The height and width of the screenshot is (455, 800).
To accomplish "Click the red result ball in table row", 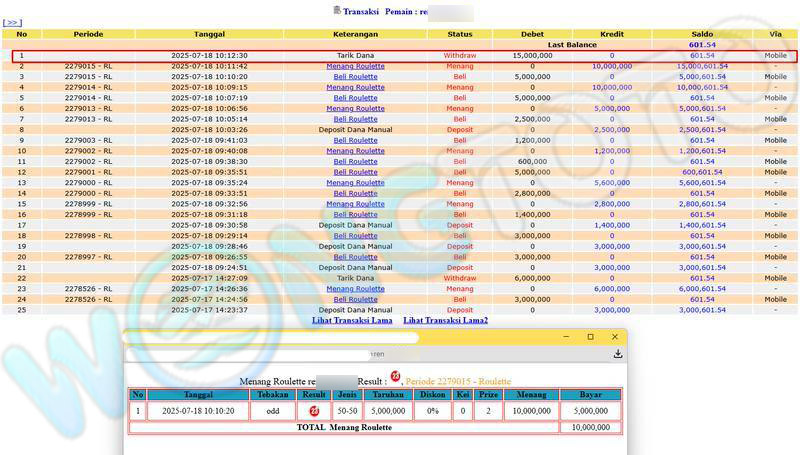I will pyautogui.click(x=313, y=411).
